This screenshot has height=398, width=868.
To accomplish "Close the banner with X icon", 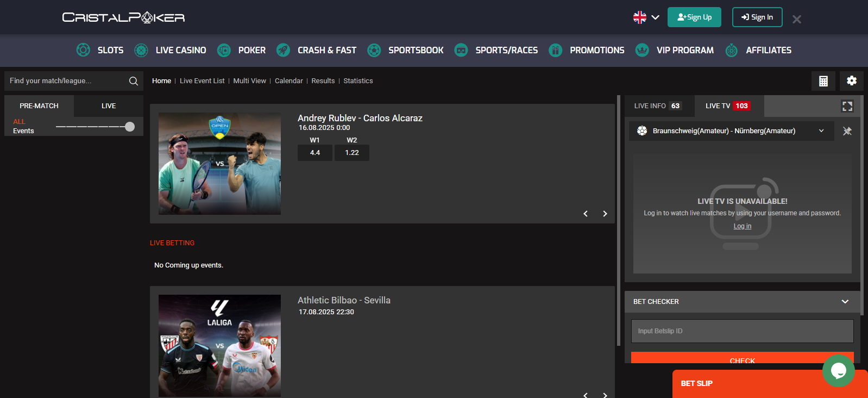I will (x=797, y=20).
